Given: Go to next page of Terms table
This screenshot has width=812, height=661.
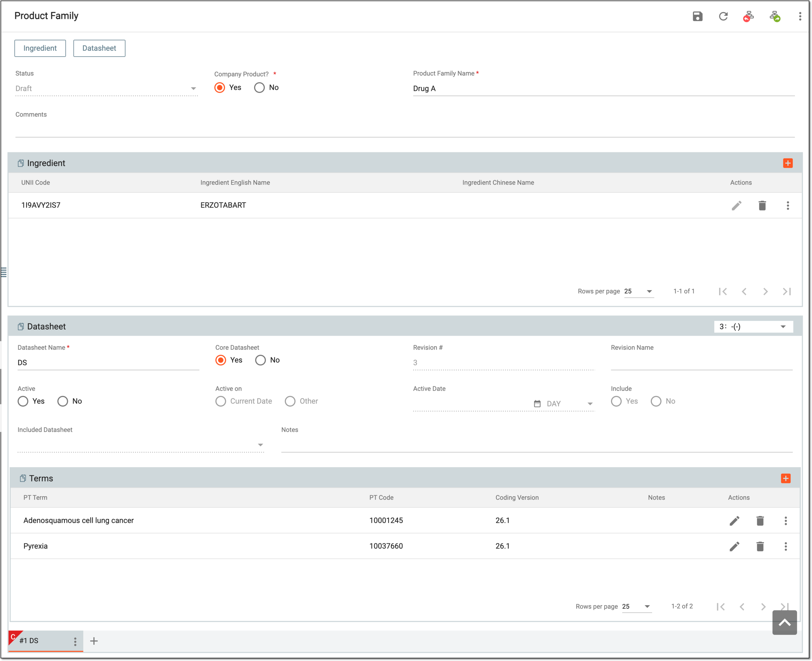Looking at the screenshot, I should (763, 606).
